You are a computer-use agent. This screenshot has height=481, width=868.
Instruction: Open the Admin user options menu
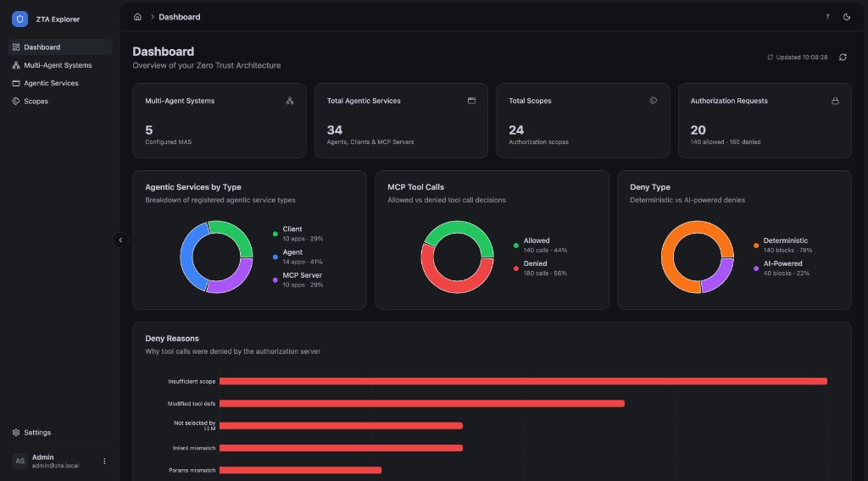(104, 461)
